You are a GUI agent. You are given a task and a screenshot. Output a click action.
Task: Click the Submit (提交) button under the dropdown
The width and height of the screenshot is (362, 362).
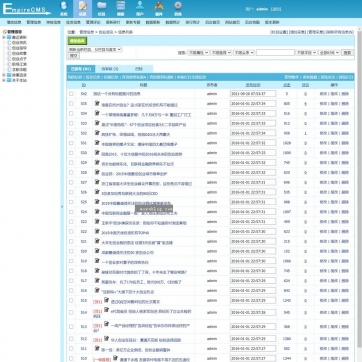74,56
